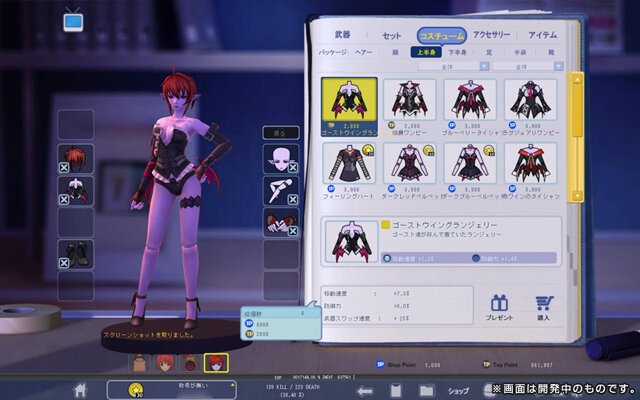Screen dimensions: 640x400
Task: Remove the equipped black shoes item
Action: tap(64, 263)
